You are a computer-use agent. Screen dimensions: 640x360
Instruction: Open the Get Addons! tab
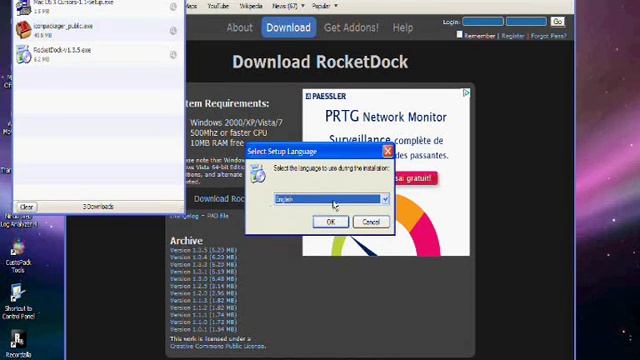tap(351, 27)
